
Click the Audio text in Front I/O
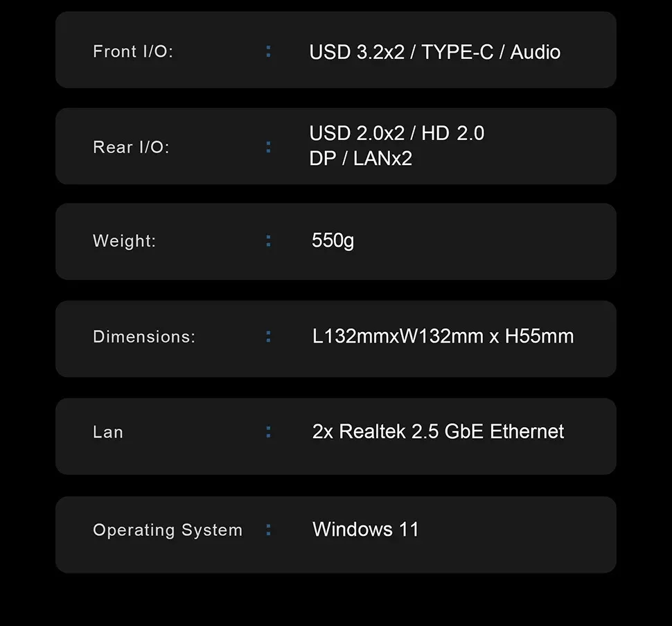pyautogui.click(x=535, y=53)
